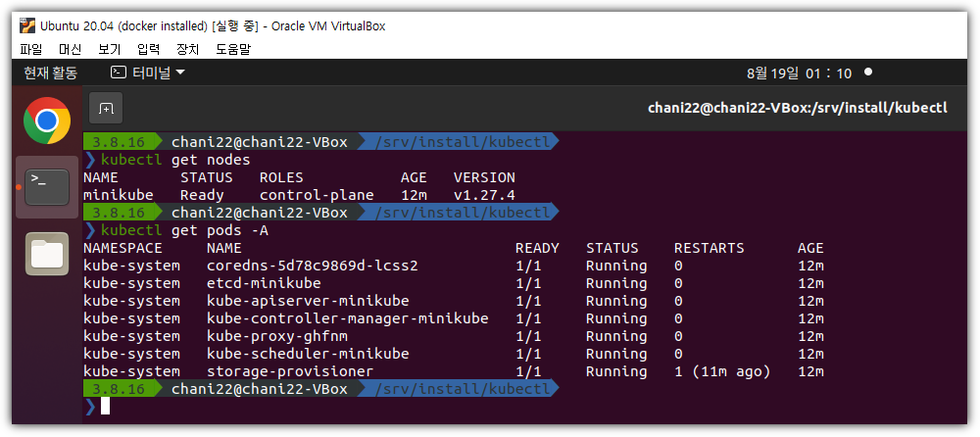This screenshot has width=980, height=437.
Task: Open the 파일 menu
Action: [30, 49]
